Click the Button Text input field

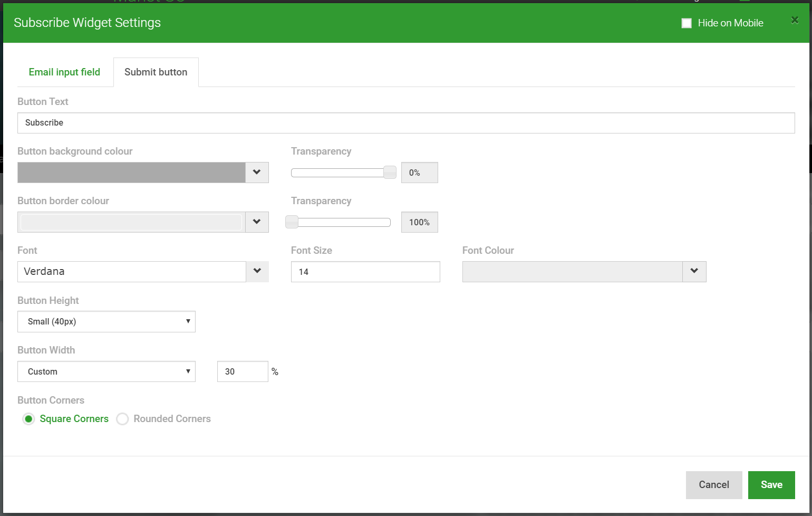406,123
